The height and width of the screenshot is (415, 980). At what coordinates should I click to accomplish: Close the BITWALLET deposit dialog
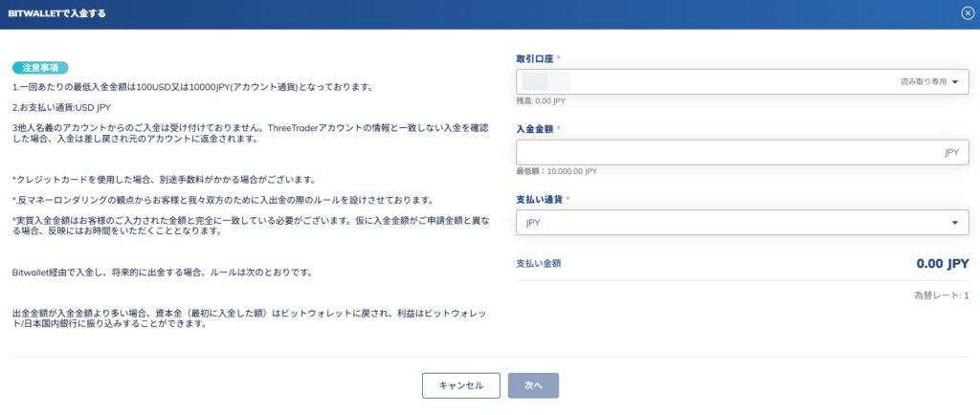(x=968, y=13)
